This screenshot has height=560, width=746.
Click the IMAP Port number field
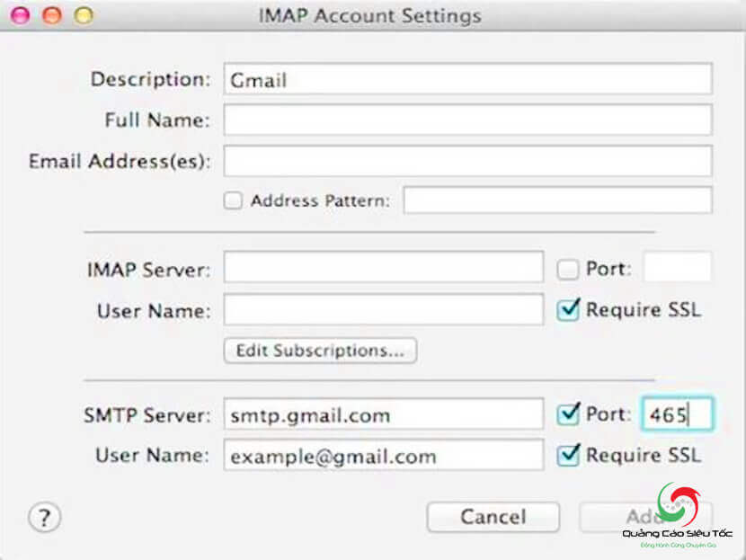(678, 267)
